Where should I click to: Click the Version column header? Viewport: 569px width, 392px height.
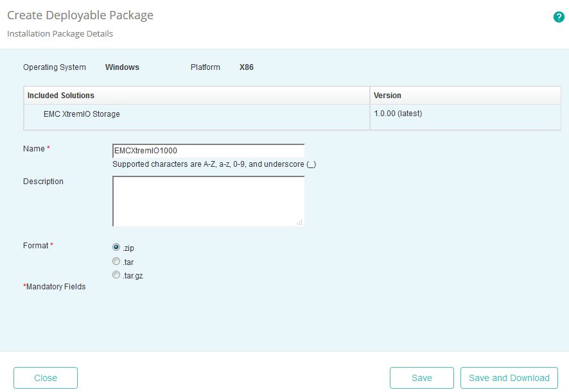[x=386, y=95]
